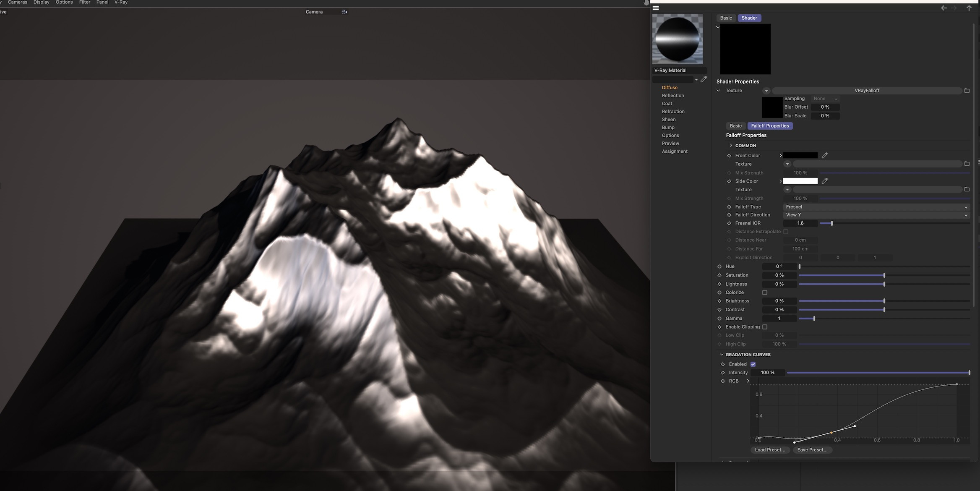Open the Display viewport menu

pos(42,3)
